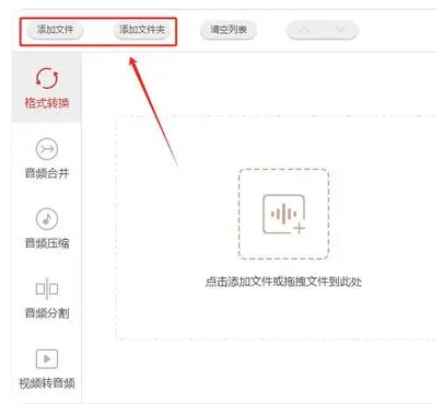This screenshot has width=436, height=410.
Task: Open the 音频合并 text label
Action: 47,173
